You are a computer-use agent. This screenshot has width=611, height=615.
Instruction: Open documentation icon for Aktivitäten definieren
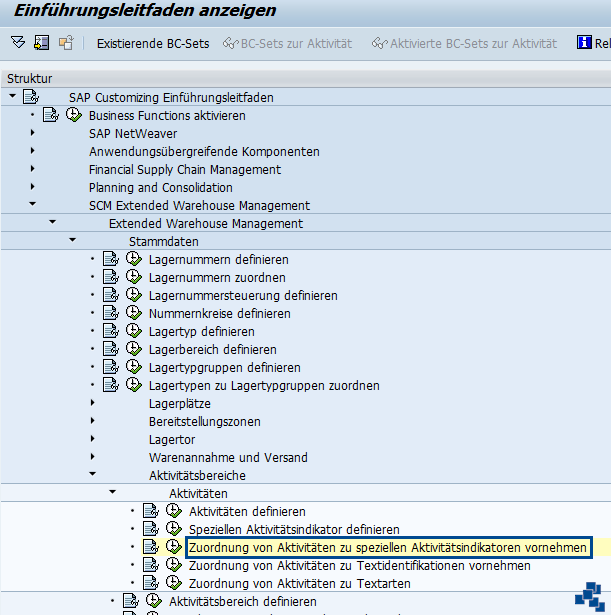[x=151, y=512]
